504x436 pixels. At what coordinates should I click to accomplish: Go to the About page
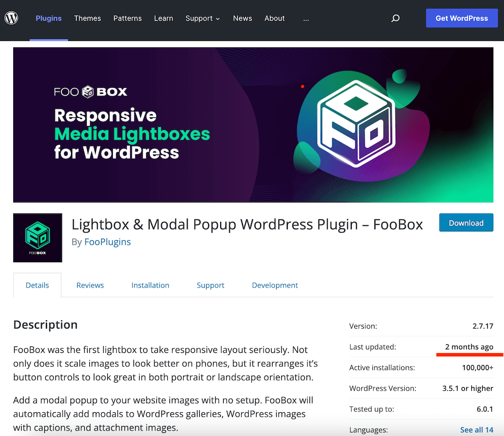pos(275,18)
